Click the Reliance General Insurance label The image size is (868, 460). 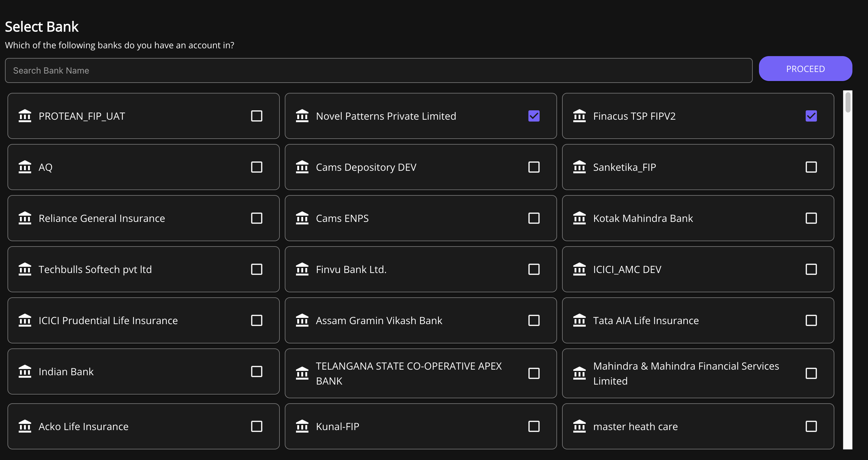click(x=102, y=218)
